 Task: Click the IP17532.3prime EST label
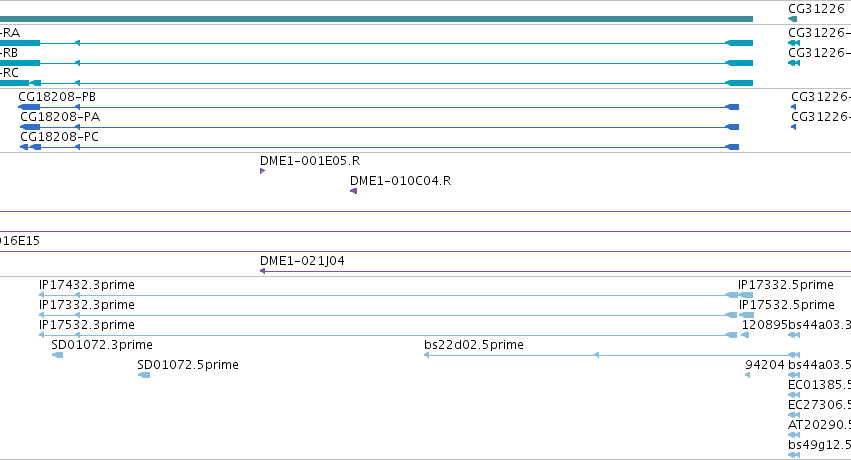tap(87, 325)
